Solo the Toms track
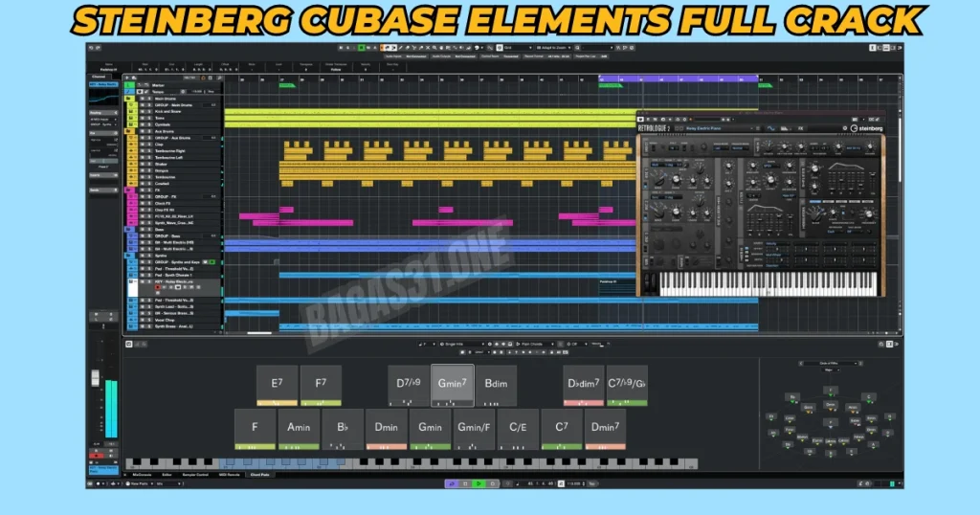 149,118
